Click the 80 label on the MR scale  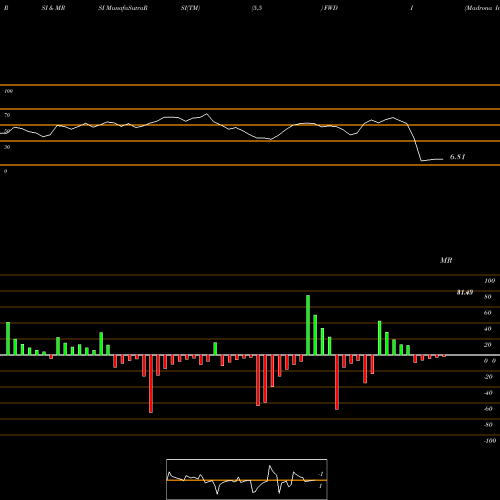488,297
